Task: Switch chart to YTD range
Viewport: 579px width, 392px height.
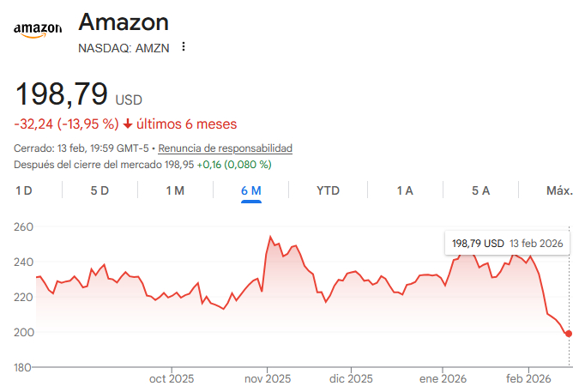Action: click(x=328, y=190)
